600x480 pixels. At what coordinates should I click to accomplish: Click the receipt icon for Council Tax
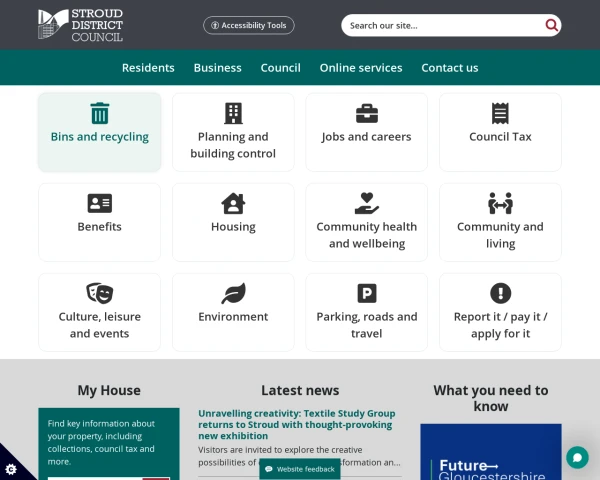click(500, 113)
